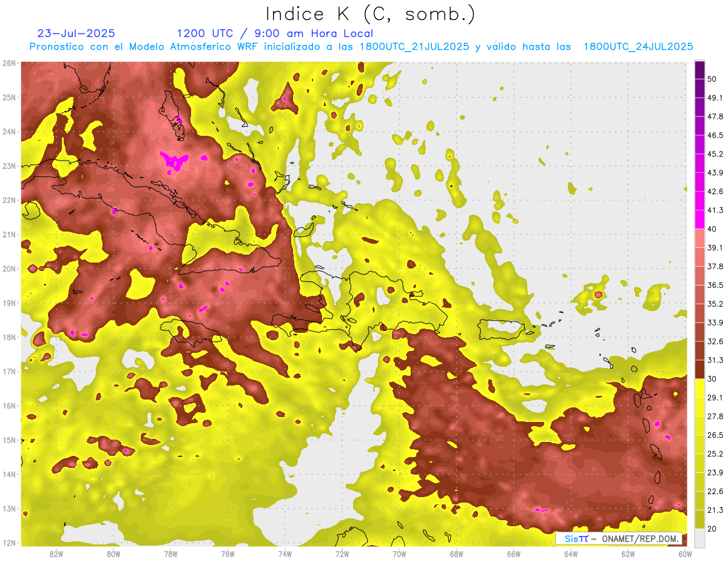The width and height of the screenshot is (728, 562).
Task: Click the '60W' longitude label
Action: coord(686,554)
